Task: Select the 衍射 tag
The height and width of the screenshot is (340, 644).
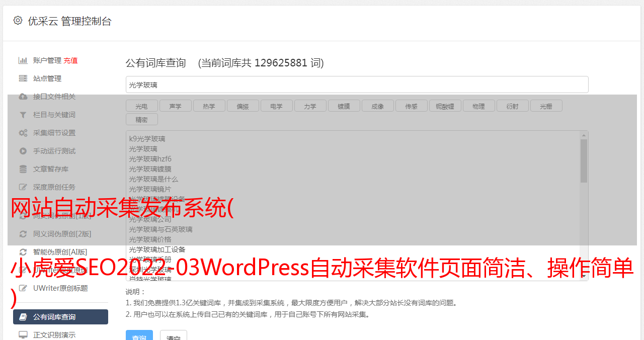Action: click(512, 106)
